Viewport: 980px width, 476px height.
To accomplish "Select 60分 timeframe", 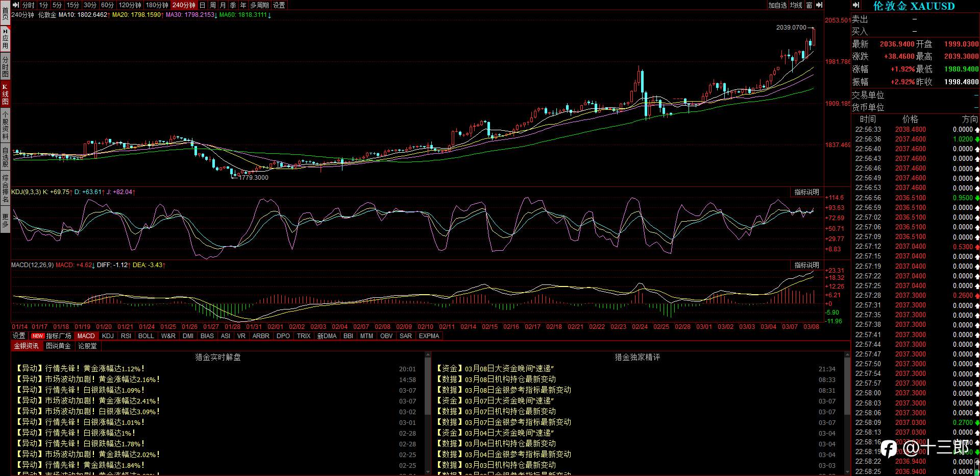I will [107, 5].
